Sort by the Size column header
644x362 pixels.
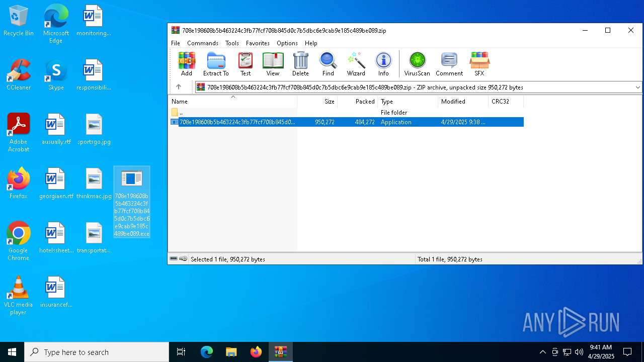coord(317,102)
